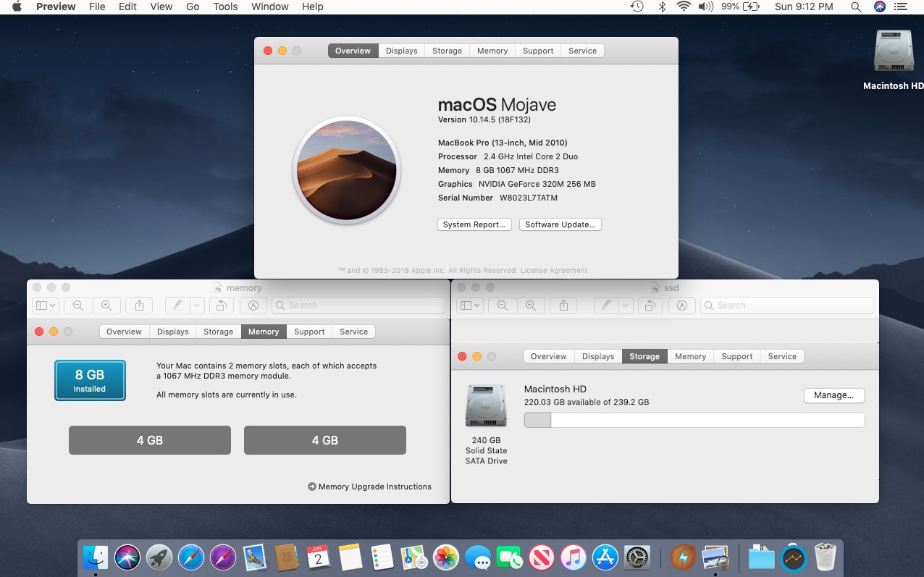Launch Reminders from the Dock
This screenshot has height=577, width=924.
pos(382,557)
